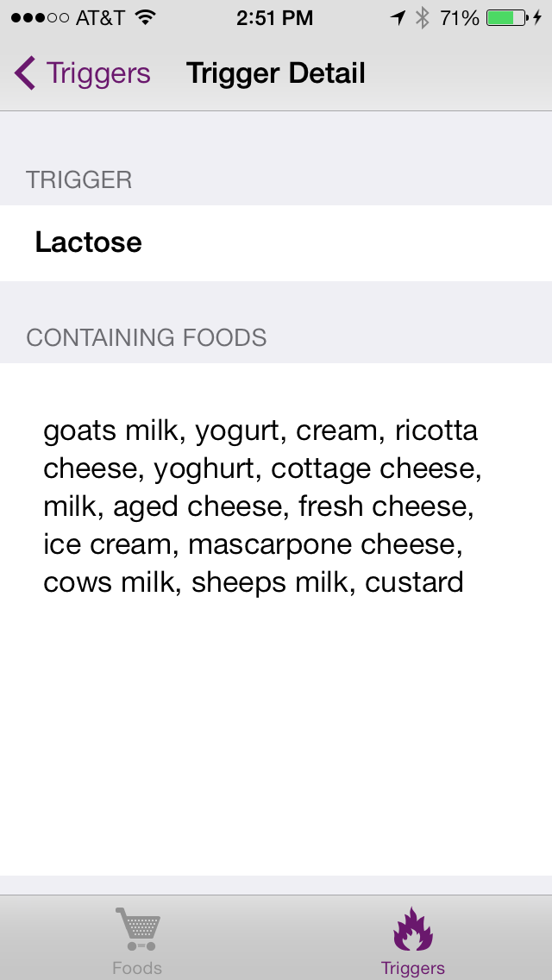The width and height of the screenshot is (552, 980).
Task: Click the CONTAINING FOODS section header
Action: (x=147, y=336)
